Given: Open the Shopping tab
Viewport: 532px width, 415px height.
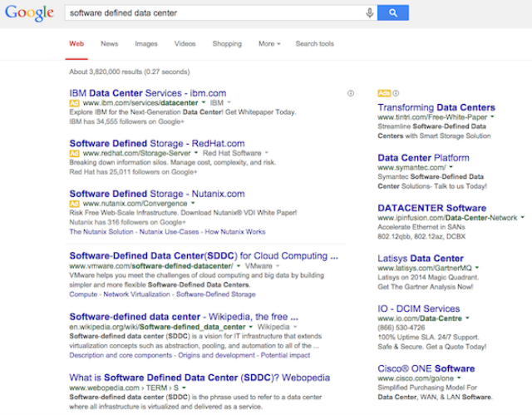Looking at the screenshot, I should [227, 44].
